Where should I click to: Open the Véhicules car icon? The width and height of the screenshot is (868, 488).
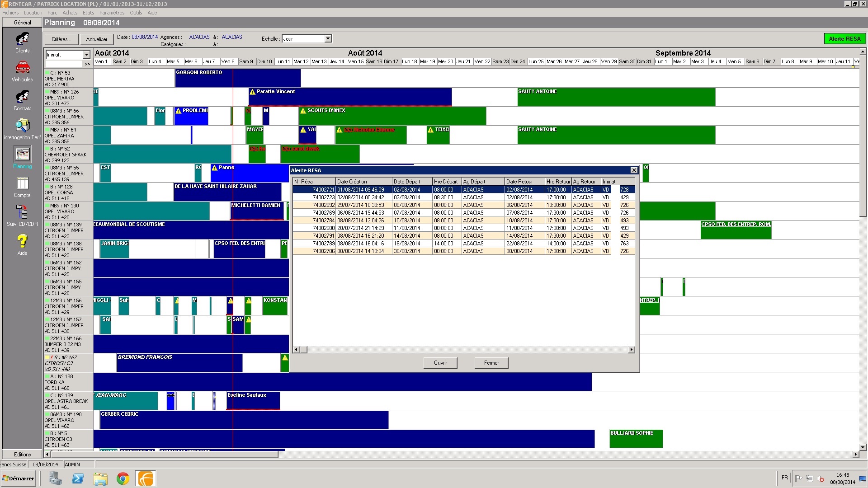point(22,68)
